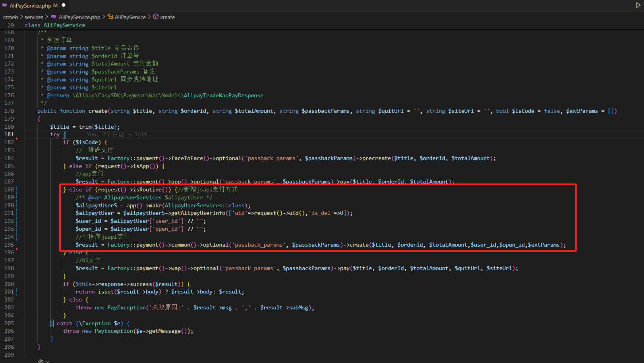The image size is (644, 363).
Task: Click line number 200 in the gutter
Action: point(9,284)
